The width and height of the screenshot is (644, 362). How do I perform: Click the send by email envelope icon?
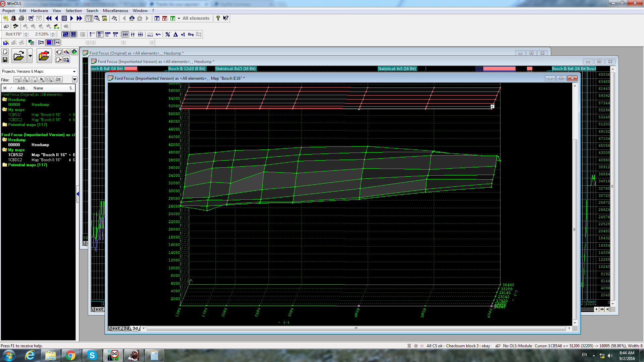[x=66, y=60]
